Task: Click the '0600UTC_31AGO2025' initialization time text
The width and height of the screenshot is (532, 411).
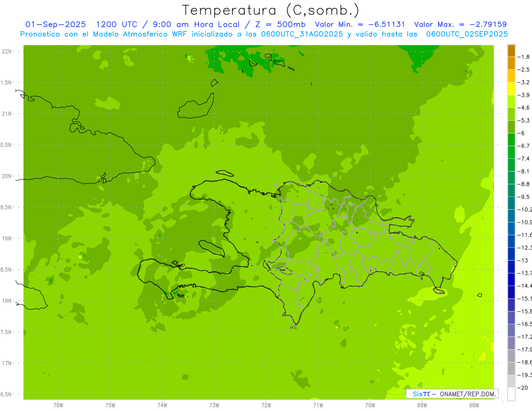Action: tap(302, 34)
